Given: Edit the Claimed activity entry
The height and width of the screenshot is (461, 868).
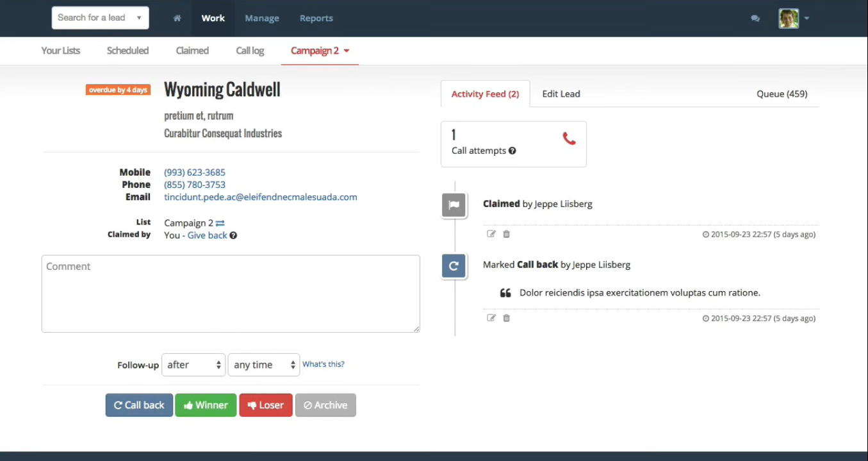Looking at the screenshot, I should (x=491, y=234).
